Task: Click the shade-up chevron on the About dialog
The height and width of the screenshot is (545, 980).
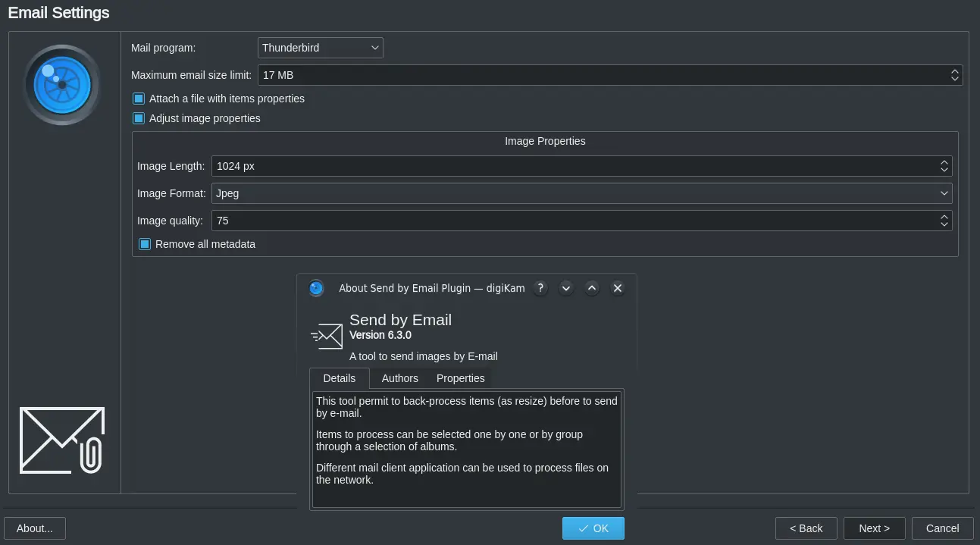Action: click(592, 288)
